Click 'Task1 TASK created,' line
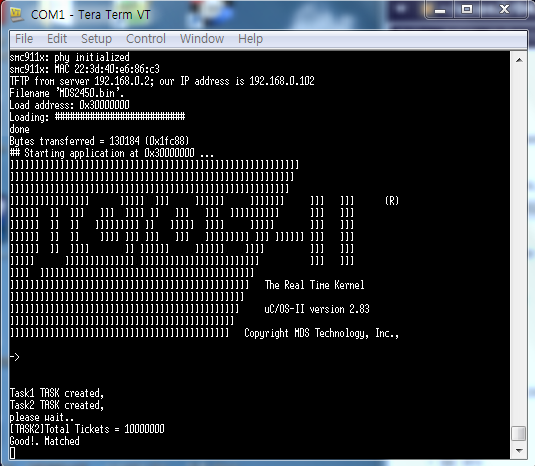Viewport: 535px width, 466px height. coord(57,393)
